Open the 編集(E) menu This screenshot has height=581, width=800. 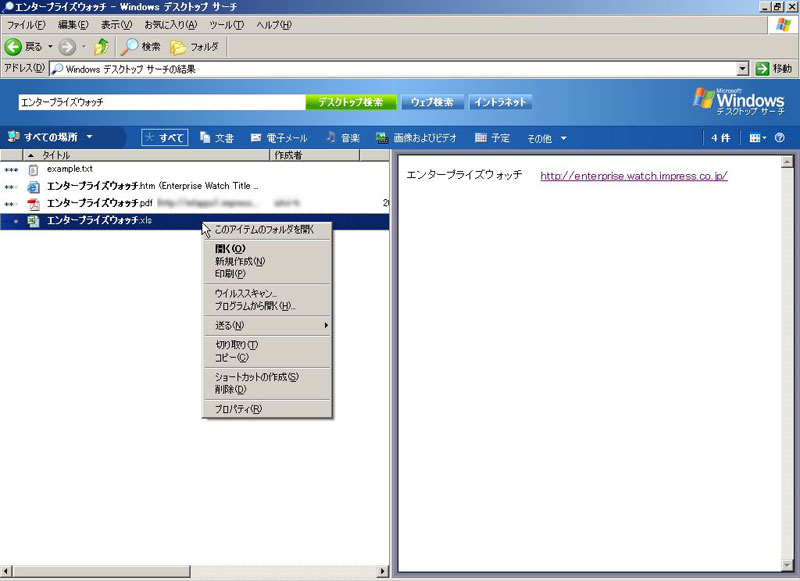click(x=73, y=24)
